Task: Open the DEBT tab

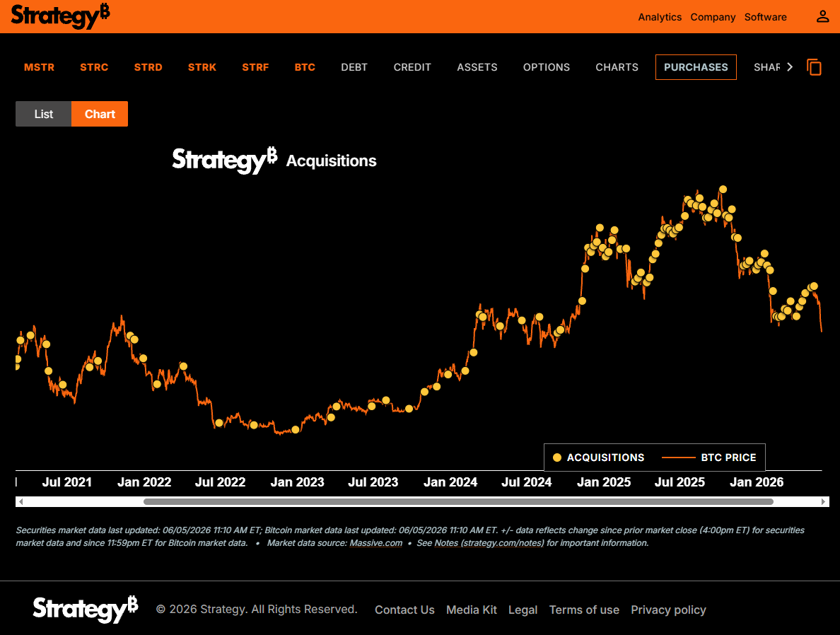Action: tap(354, 67)
